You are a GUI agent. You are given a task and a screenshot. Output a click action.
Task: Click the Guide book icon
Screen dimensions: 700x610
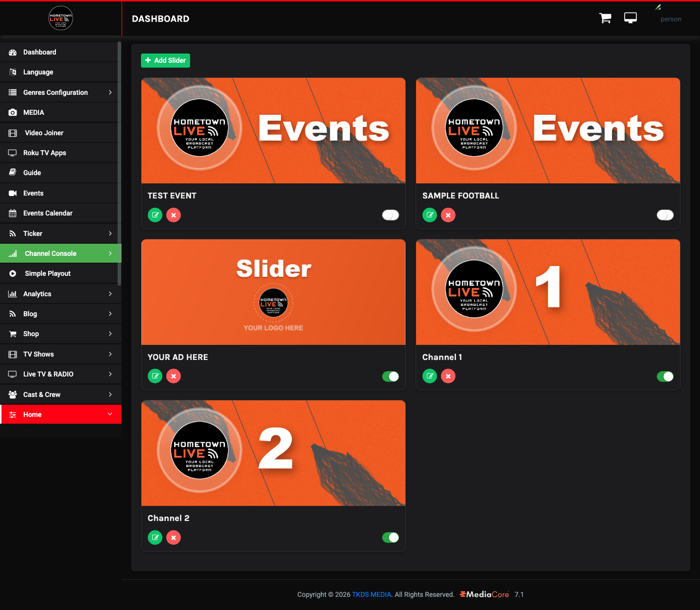(x=13, y=173)
